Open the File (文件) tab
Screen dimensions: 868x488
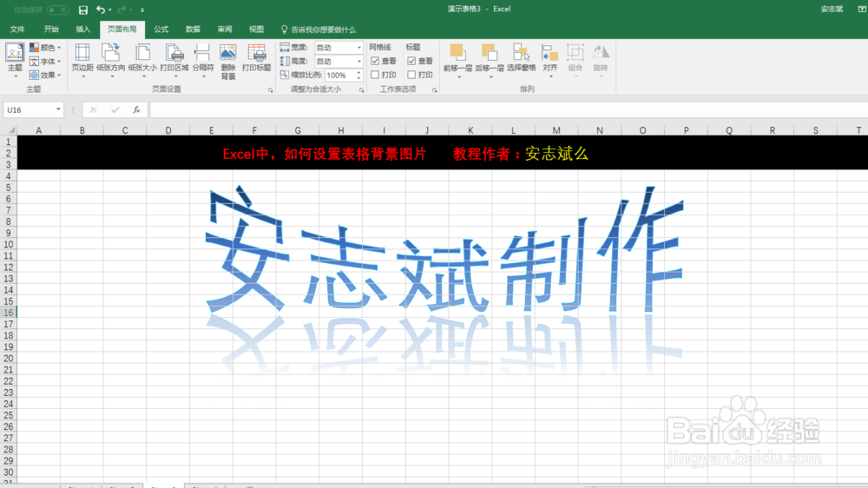[x=17, y=30]
